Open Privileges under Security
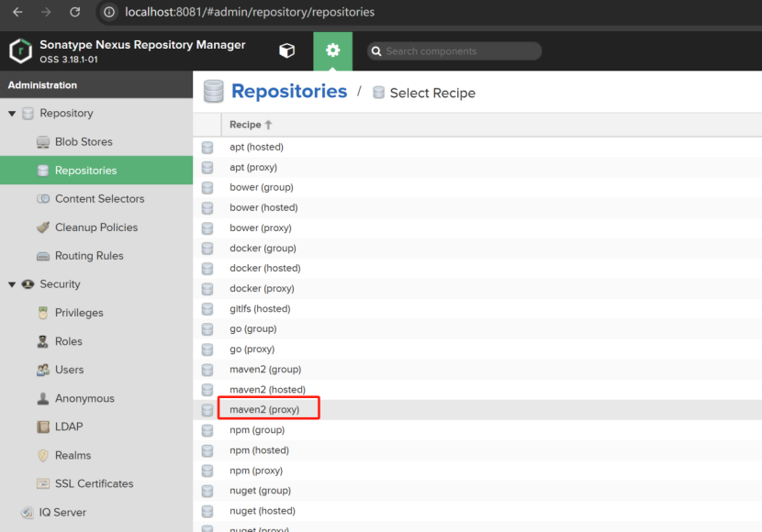The height and width of the screenshot is (532, 762). click(79, 313)
